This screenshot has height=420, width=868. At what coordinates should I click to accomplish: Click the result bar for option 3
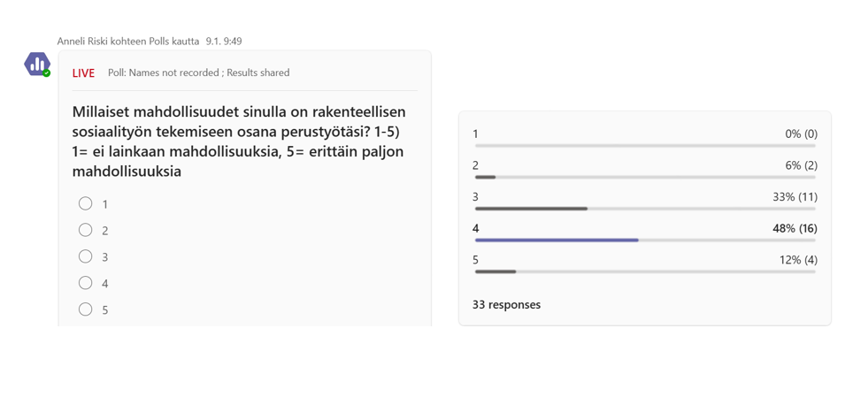[645, 209]
